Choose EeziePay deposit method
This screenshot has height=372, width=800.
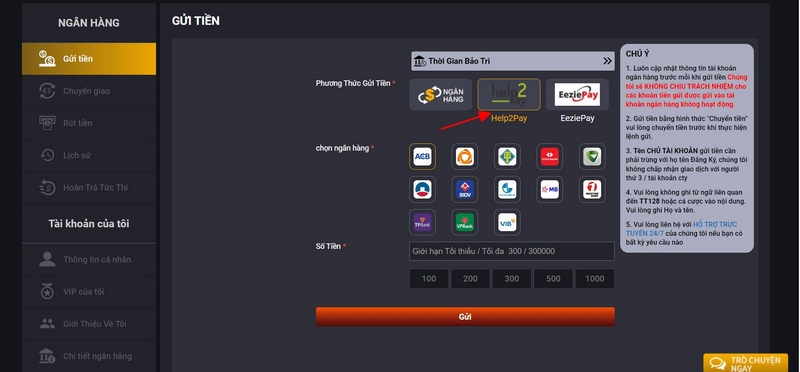(x=577, y=94)
